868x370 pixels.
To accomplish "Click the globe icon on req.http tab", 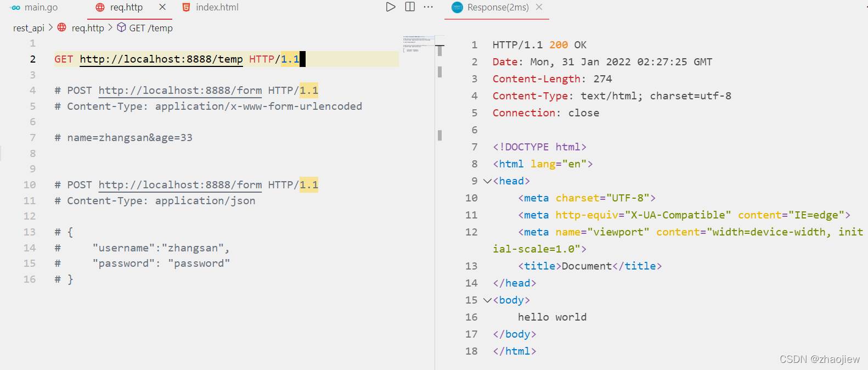I will [x=100, y=8].
